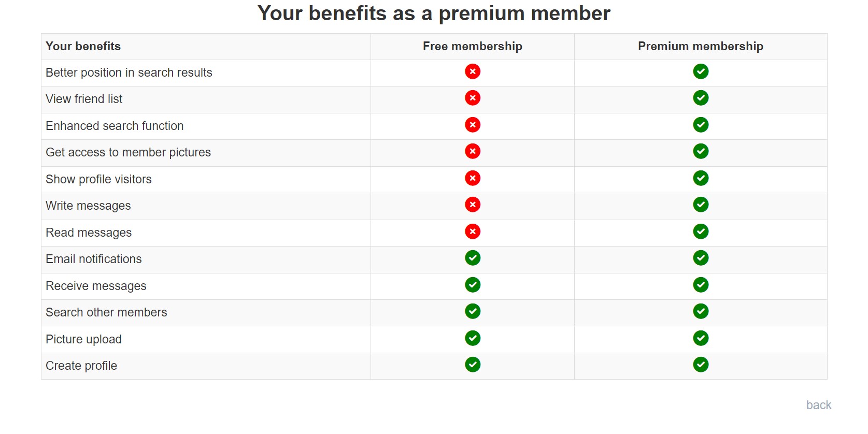Click premium green check for Enhanced search function
868x434 pixels.
pyautogui.click(x=701, y=125)
